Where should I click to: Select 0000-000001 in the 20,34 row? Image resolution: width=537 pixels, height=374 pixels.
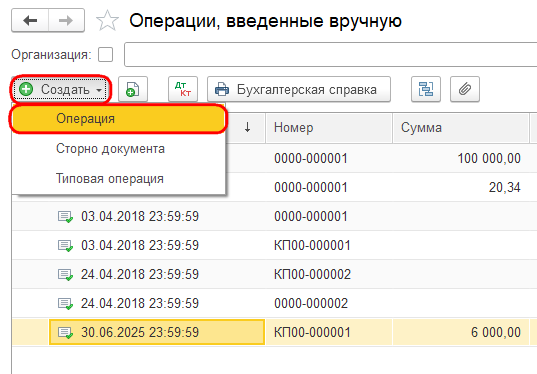(329, 187)
